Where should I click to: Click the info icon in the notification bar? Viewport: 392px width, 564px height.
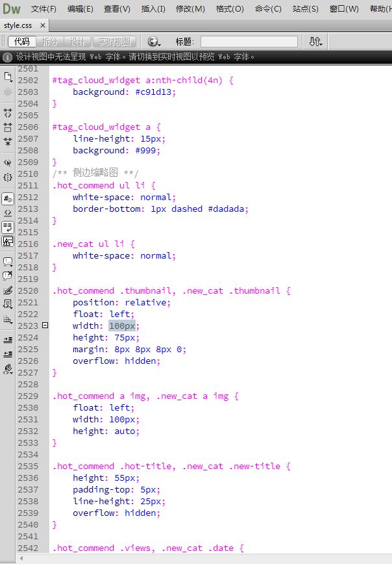tap(7, 57)
